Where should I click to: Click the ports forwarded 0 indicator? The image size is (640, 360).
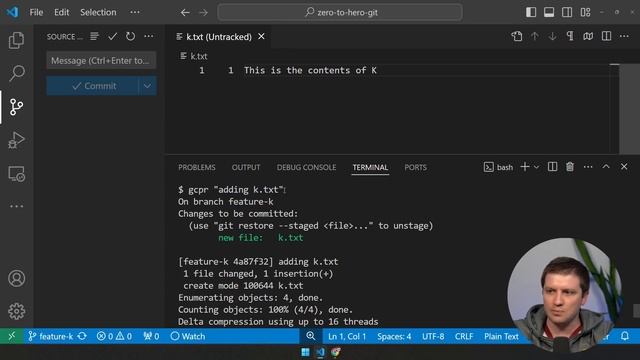(151, 336)
